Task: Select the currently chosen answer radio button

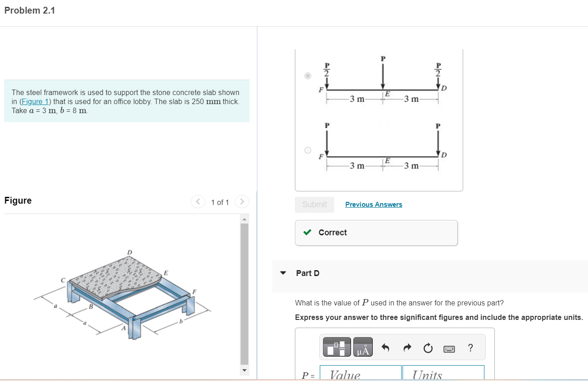Action: click(x=308, y=76)
